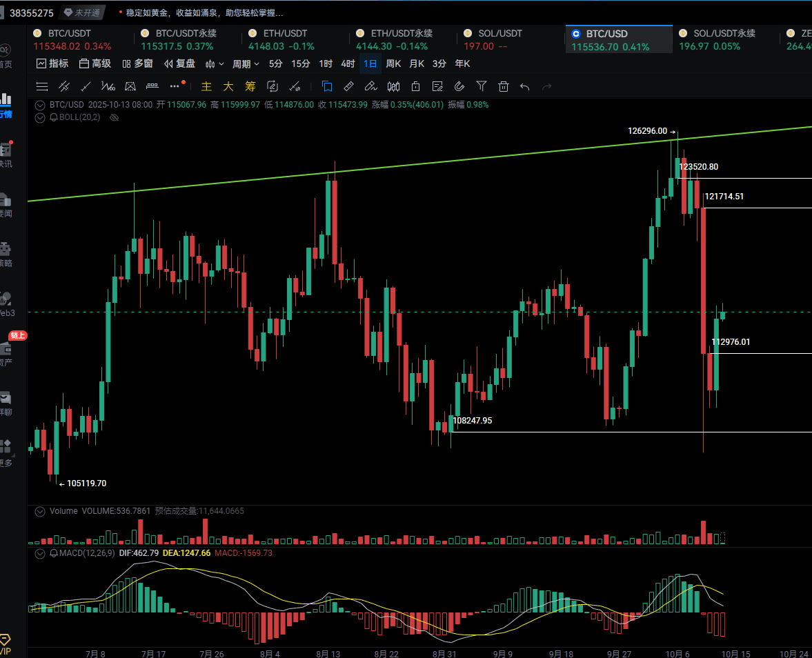
Task: Click the green trend line on chart
Action: tap(414, 164)
